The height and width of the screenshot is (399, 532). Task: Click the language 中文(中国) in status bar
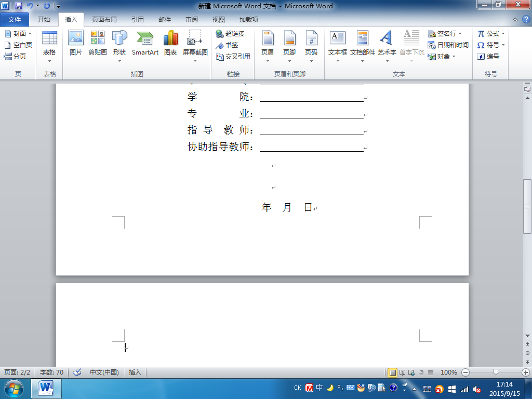click(x=104, y=372)
